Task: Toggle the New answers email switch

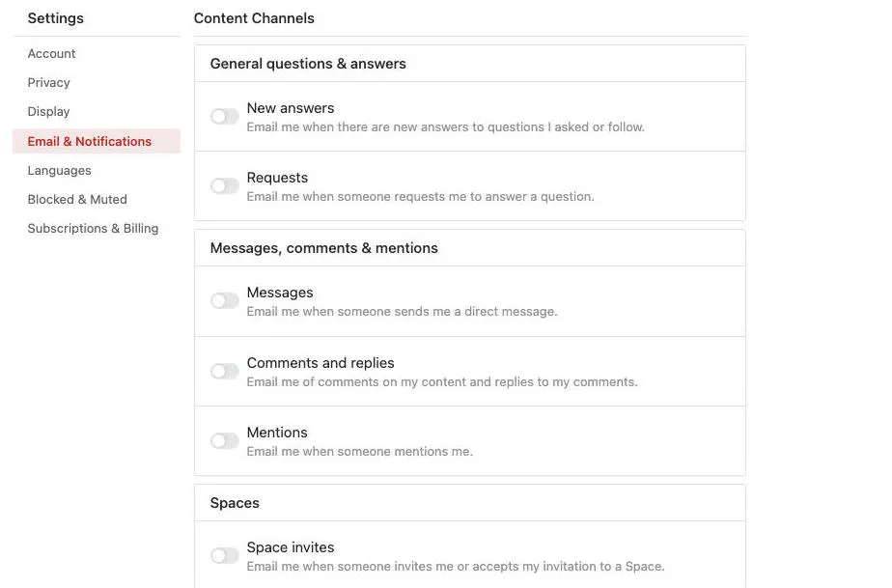Action: pyautogui.click(x=224, y=117)
